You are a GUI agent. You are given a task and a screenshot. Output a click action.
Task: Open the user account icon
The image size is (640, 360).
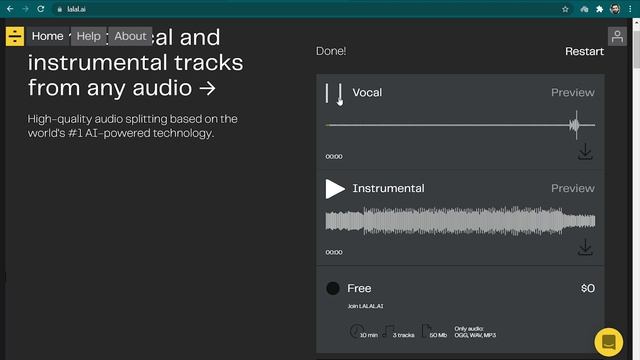[x=617, y=36]
